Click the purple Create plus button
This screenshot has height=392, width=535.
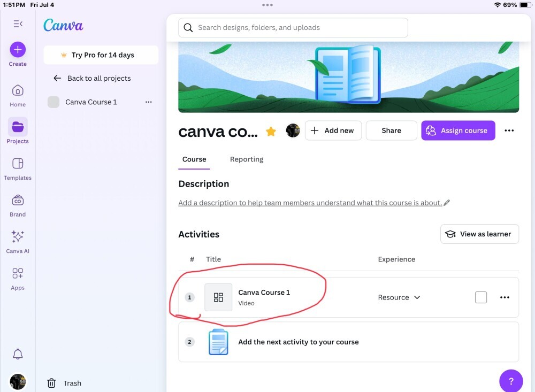[18, 50]
